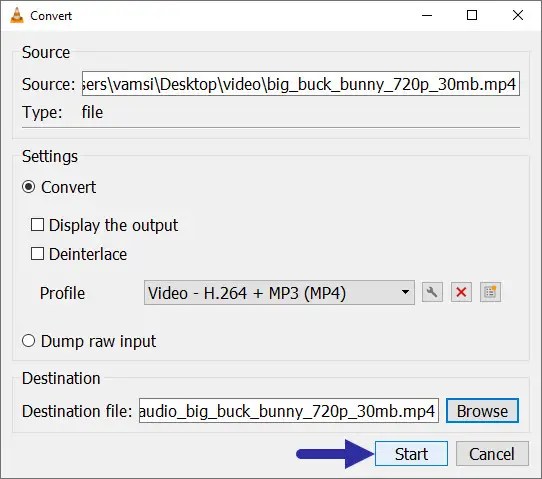The height and width of the screenshot is (479, 542).
Task: Toggle the Deinterlace checkbox
Action: (x=37, y=254)
